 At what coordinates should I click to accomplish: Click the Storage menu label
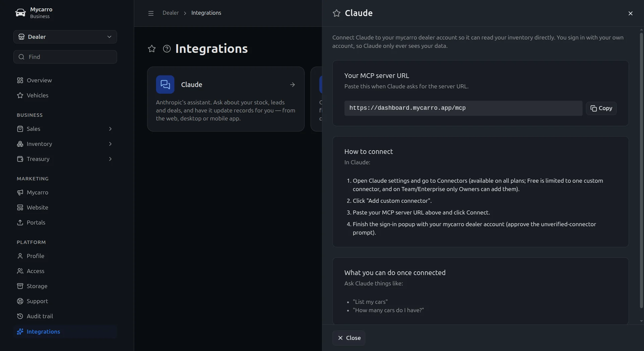tap(37, 286)
